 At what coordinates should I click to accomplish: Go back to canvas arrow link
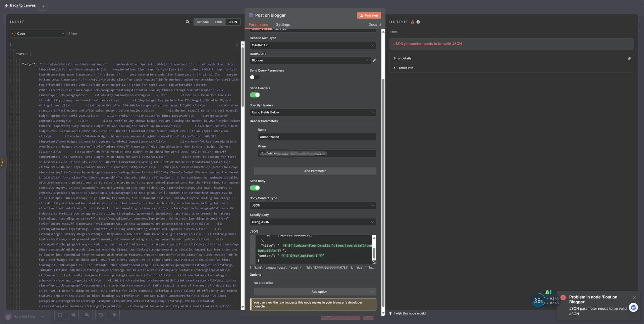(x=20, y=5)
